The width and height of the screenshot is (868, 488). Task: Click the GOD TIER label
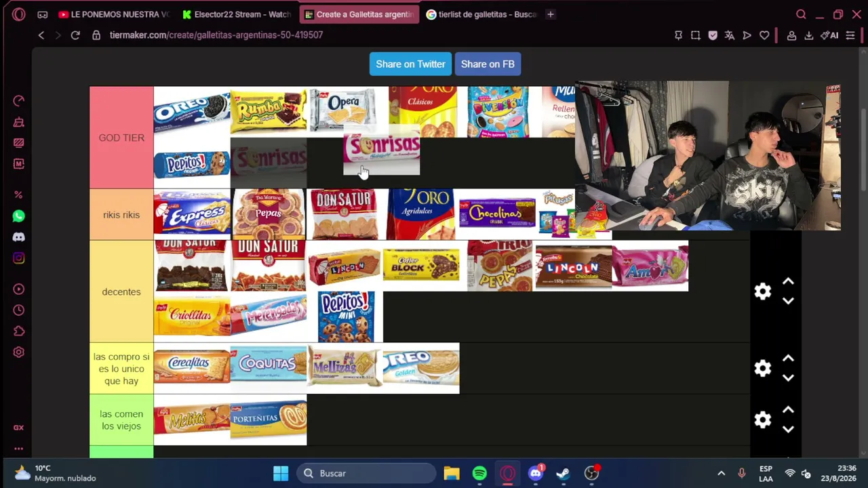point(121,138)
